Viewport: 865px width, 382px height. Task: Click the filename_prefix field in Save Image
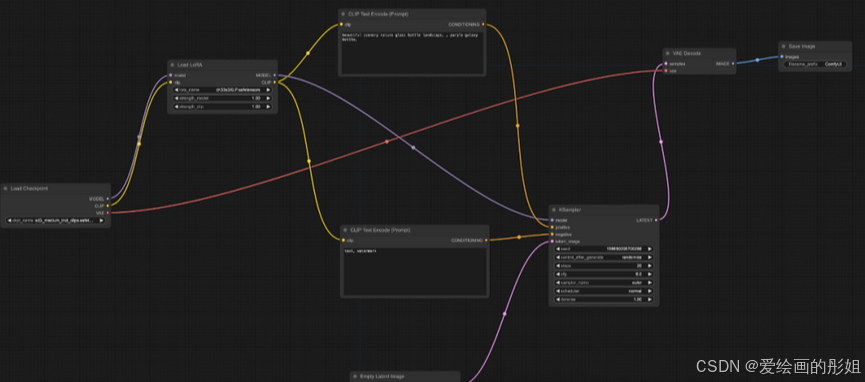click(x=814, y=64)
